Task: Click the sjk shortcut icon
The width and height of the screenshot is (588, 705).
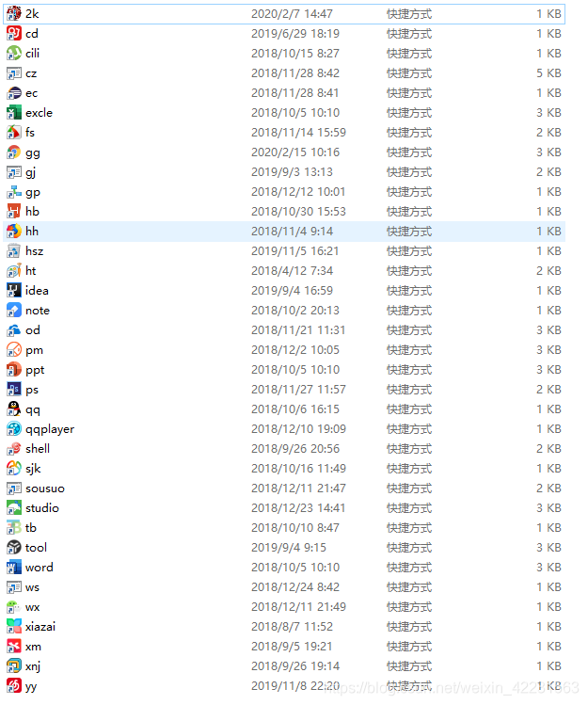Action: click(14, 469)
